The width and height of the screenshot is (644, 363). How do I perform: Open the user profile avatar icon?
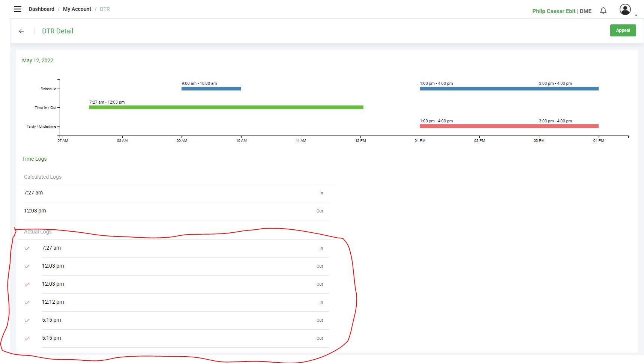tap(625, 10)
